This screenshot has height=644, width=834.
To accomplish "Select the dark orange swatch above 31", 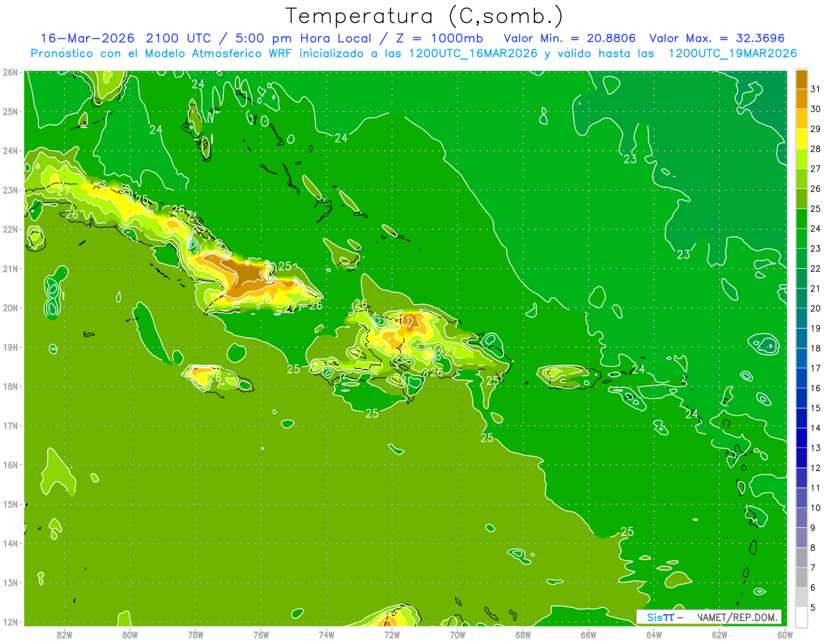I will pyautogui.click(x=801, y=79).
